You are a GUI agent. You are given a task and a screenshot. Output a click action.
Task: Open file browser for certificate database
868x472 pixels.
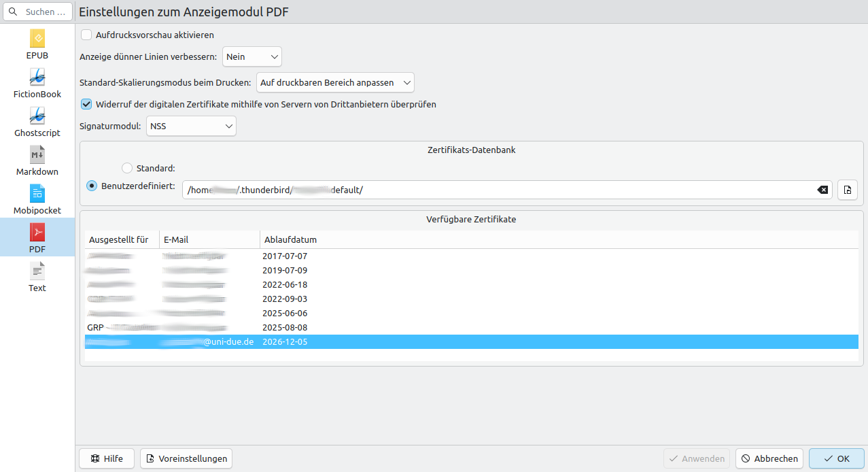click(x=848, y=190)
